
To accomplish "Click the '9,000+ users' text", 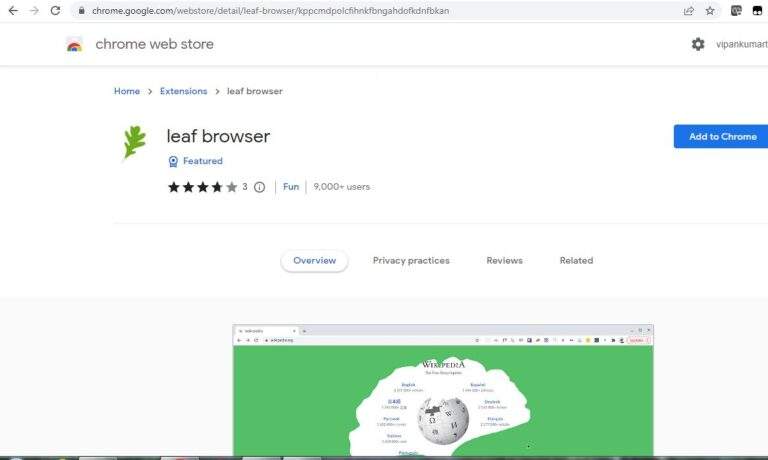I will [341, 187].
